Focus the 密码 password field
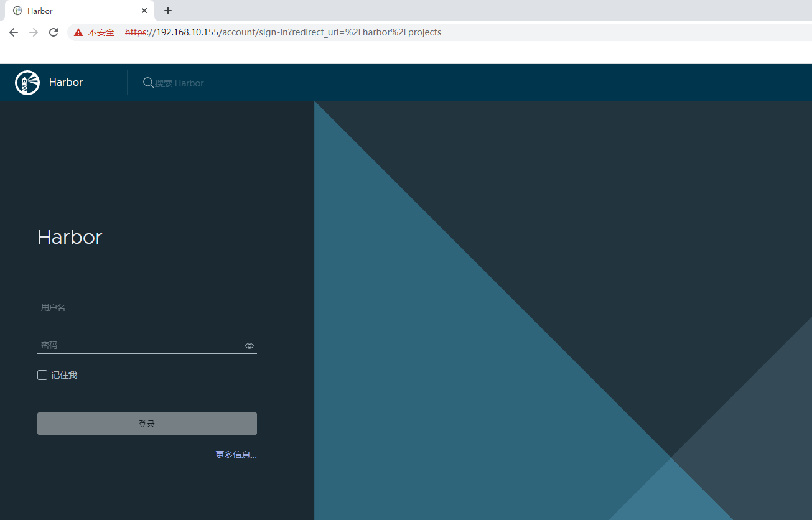Viewport: 812px width, 520px height. tap(140, 345)
